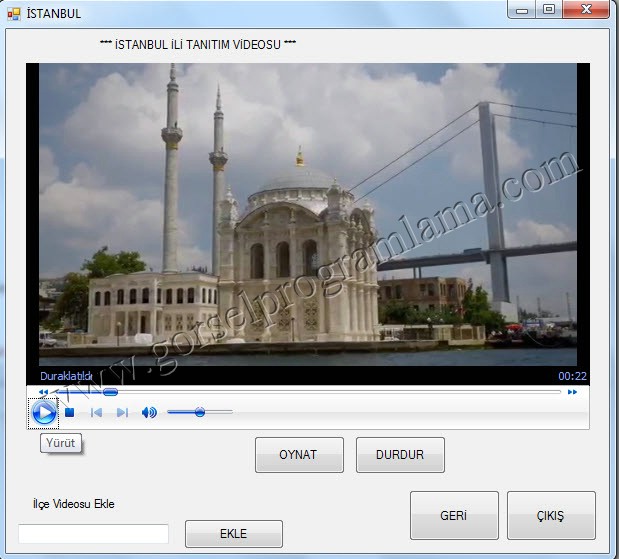Mute audio with the speaker icon
The width and height of the screenshot is (619, 559).
[149, 412]
